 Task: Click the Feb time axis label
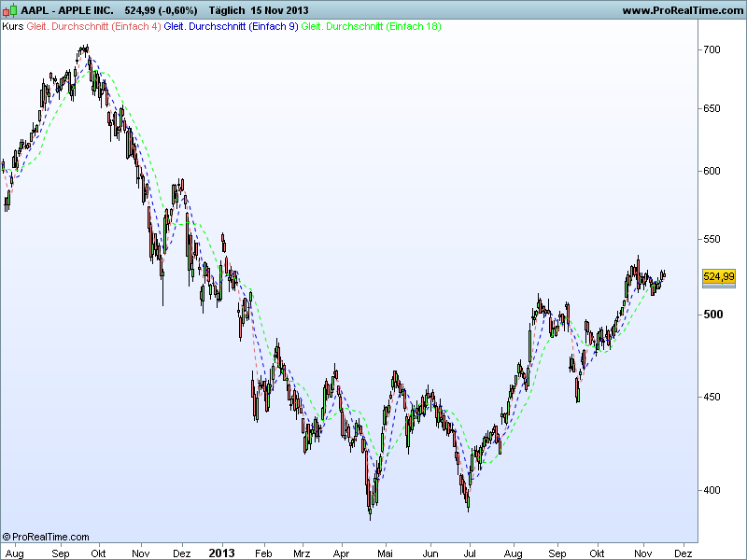click(263, 553)
